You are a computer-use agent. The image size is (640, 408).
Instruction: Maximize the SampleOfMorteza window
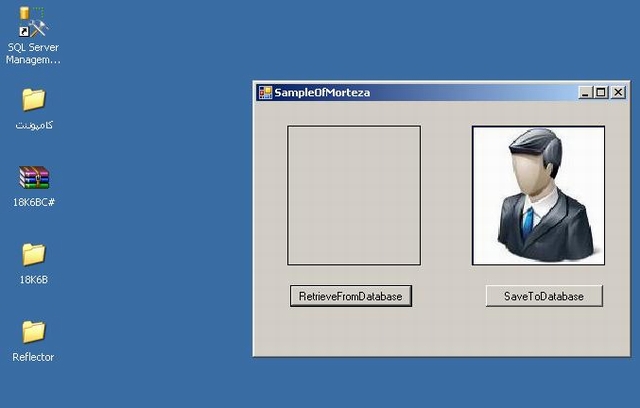[601, 93]
